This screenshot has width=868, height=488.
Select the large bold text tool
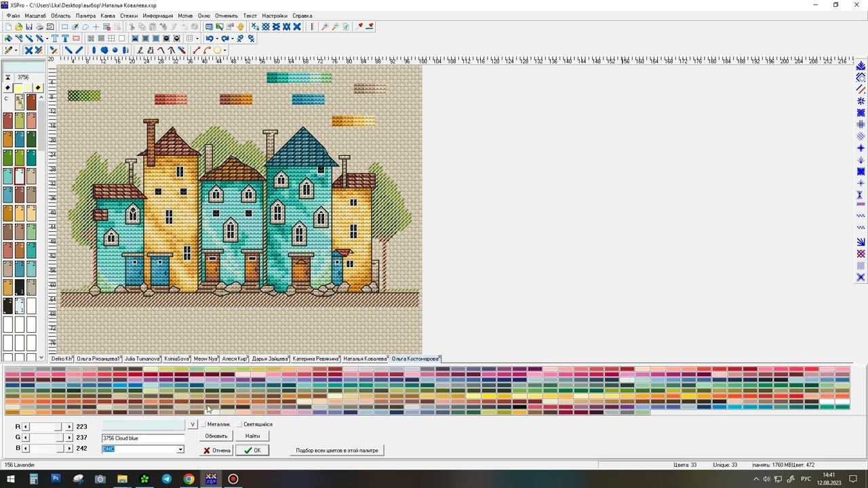tap(65, 39)
